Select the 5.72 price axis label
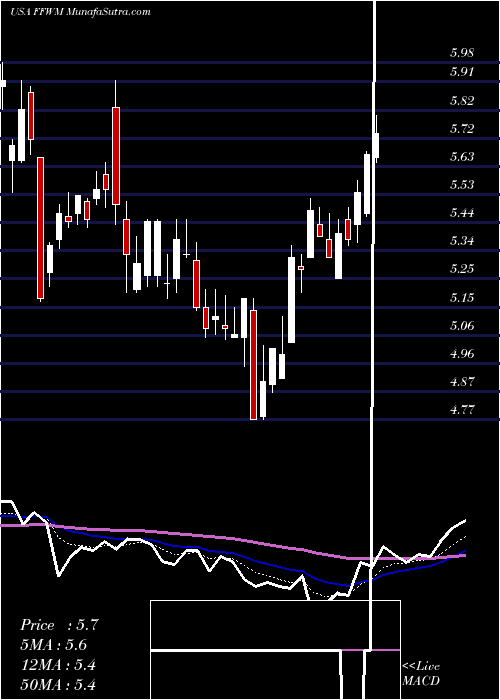 pyautogui.click(x=462, y=129)
